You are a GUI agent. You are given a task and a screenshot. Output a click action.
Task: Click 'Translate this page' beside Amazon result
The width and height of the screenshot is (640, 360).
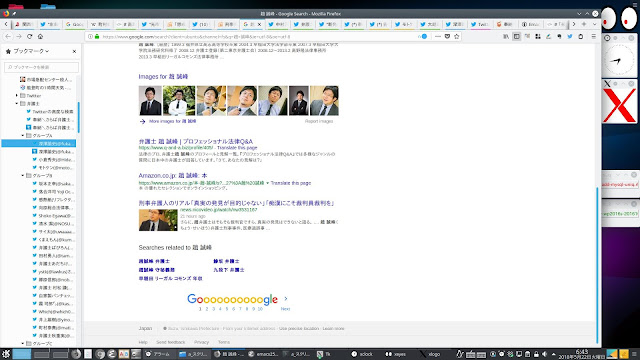(291, 183)
